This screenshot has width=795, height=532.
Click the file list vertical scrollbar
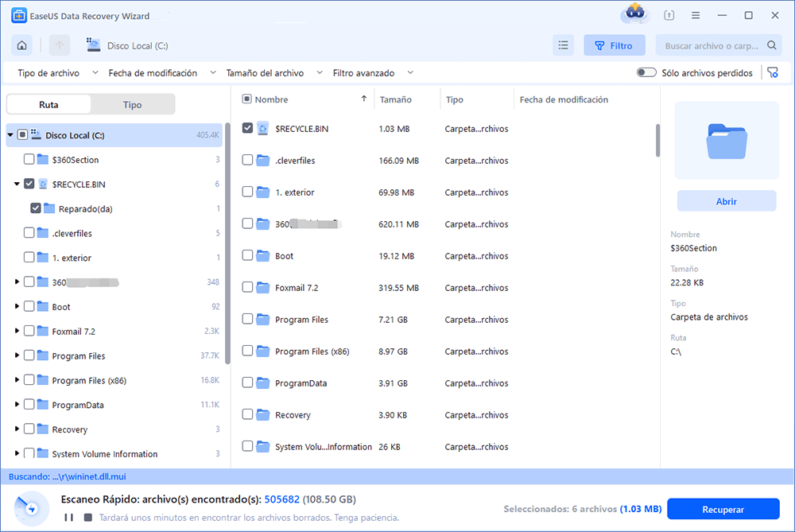click(657, 141)
